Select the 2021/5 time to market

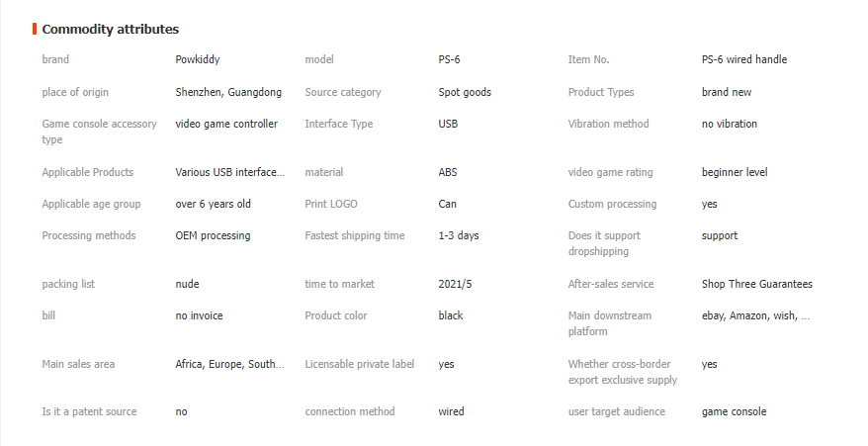[455, 284]
